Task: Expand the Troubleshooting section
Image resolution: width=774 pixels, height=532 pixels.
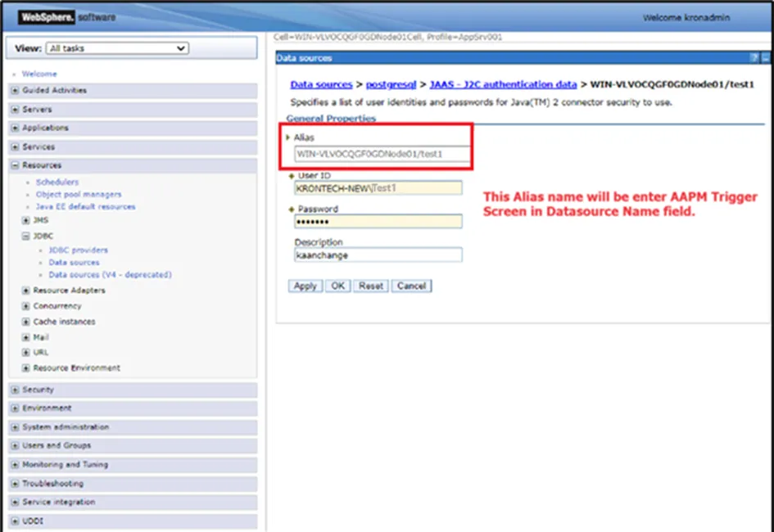Action: (x=15, y=484)
